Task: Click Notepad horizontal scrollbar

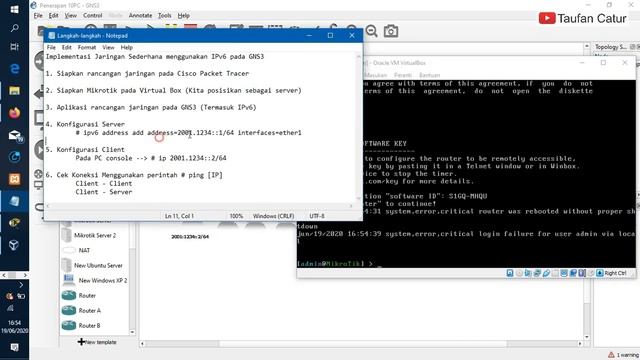Action: click(x=199, y=206)
